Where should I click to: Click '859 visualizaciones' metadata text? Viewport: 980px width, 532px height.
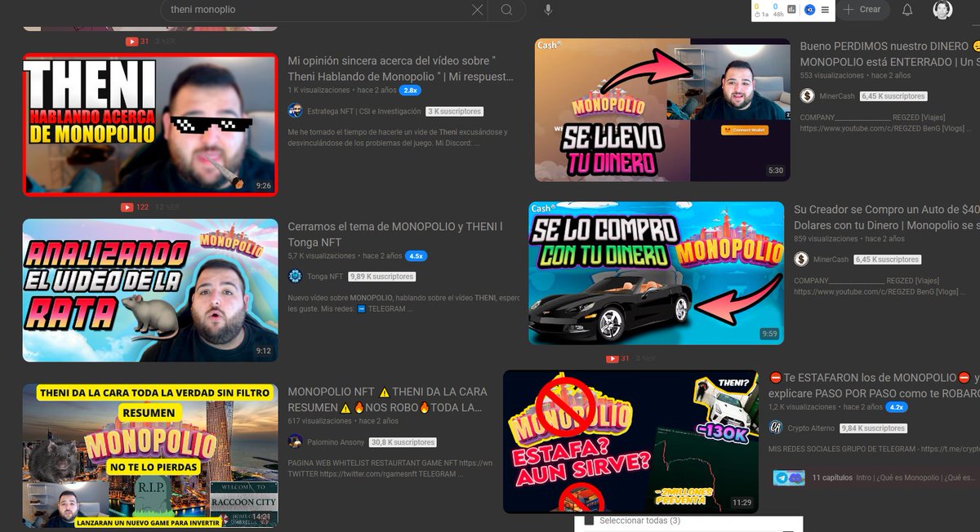[x=826, y=238]
